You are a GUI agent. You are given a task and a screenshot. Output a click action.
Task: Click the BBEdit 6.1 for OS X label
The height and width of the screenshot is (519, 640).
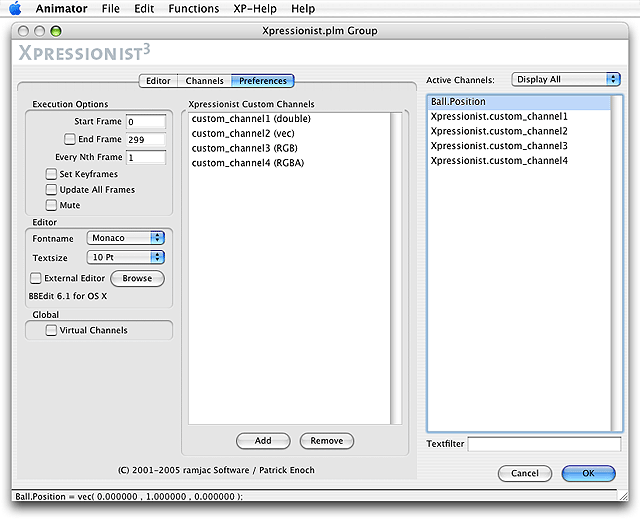pyautogui.click(x=68, y=296)
